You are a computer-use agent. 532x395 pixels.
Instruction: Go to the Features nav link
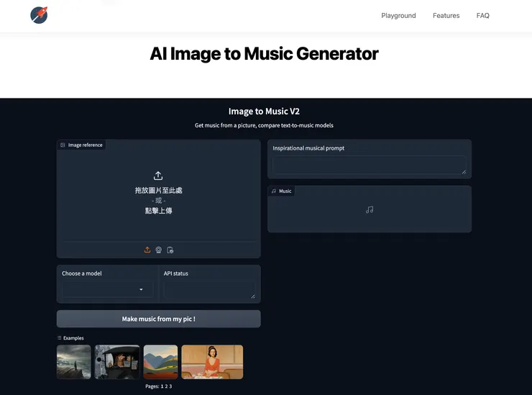point(446,16)
